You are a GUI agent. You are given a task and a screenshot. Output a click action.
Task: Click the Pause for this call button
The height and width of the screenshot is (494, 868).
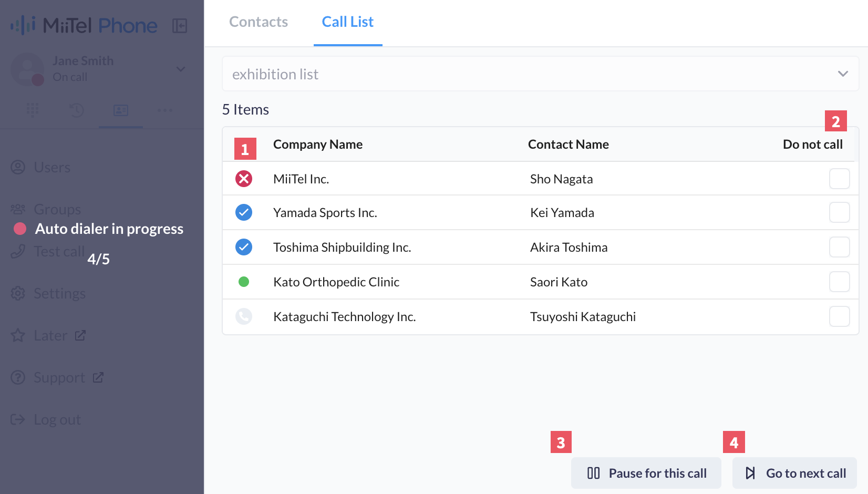[646, 473]
